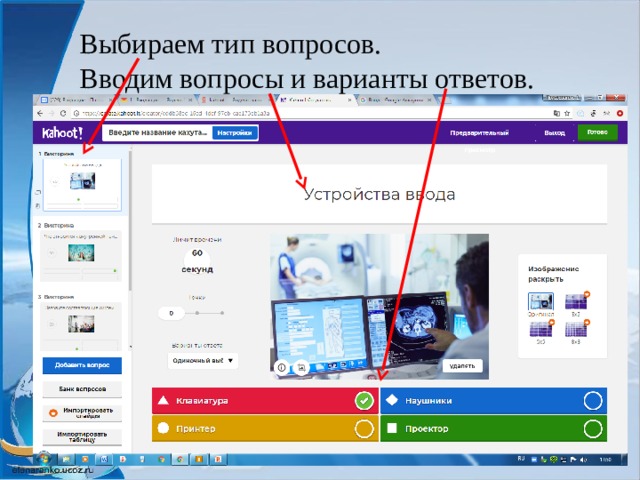Image resolution: width=640 pixels, height=480 pixels.
Task: Switch to the Kahoot browser tab
Action: tap(314, 100)
